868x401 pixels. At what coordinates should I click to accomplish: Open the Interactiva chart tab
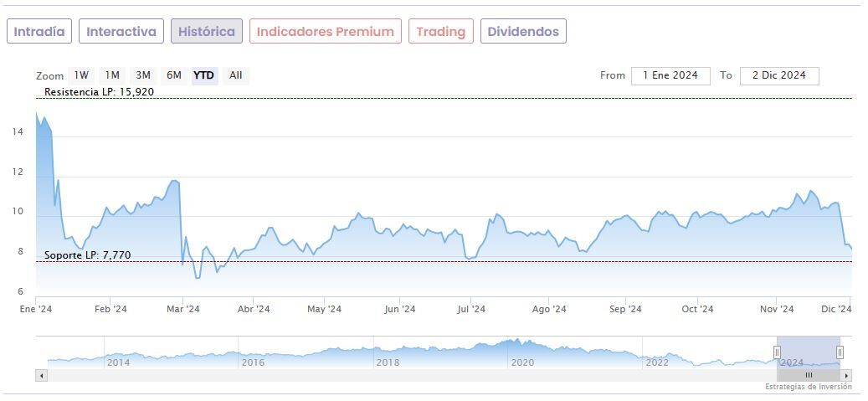121,32
